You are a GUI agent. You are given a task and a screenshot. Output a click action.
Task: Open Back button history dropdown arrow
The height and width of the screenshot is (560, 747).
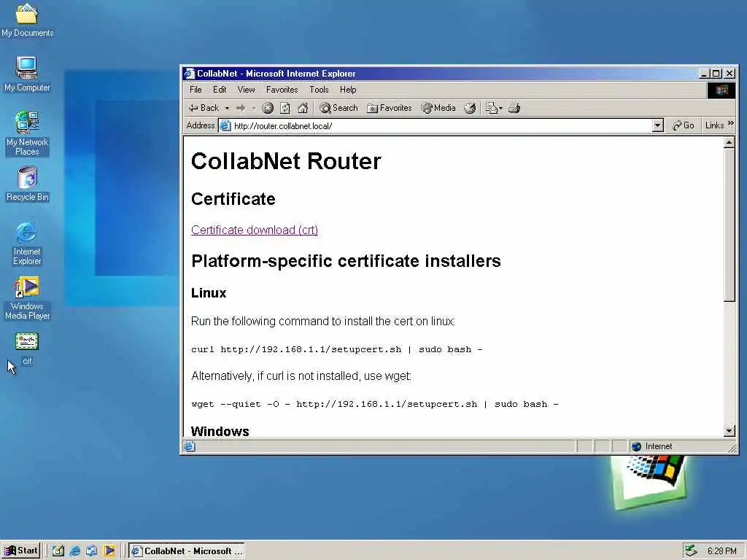(x=228, y=109)
